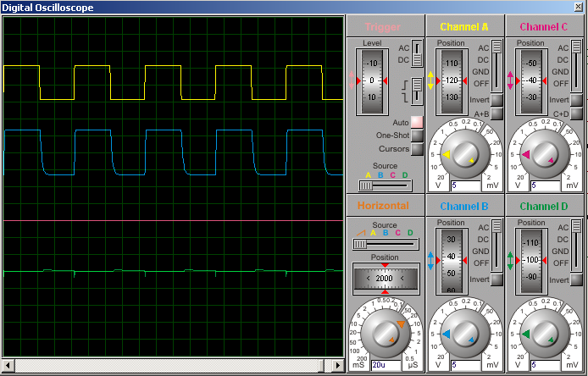Click the Channel A volts/div rotary knob
This screenshot has height=376, width=588.
point(465,155)
